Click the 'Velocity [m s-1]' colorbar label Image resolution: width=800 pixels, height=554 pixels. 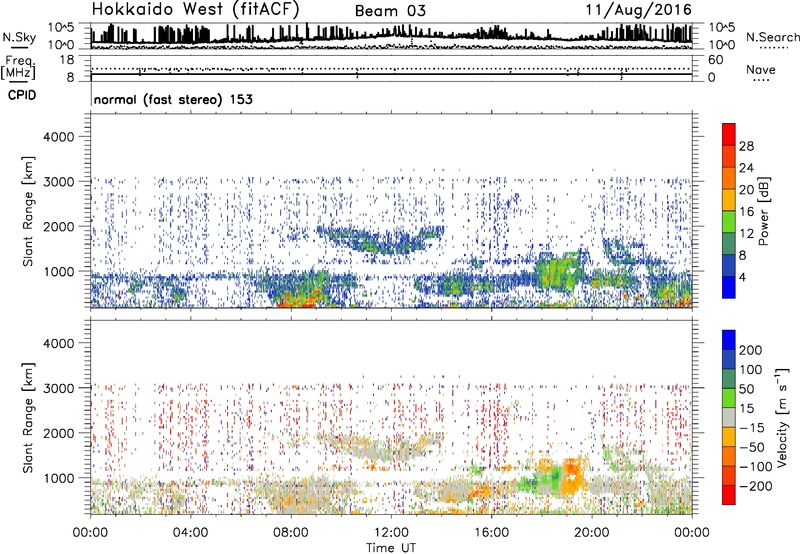pos(782,417)
